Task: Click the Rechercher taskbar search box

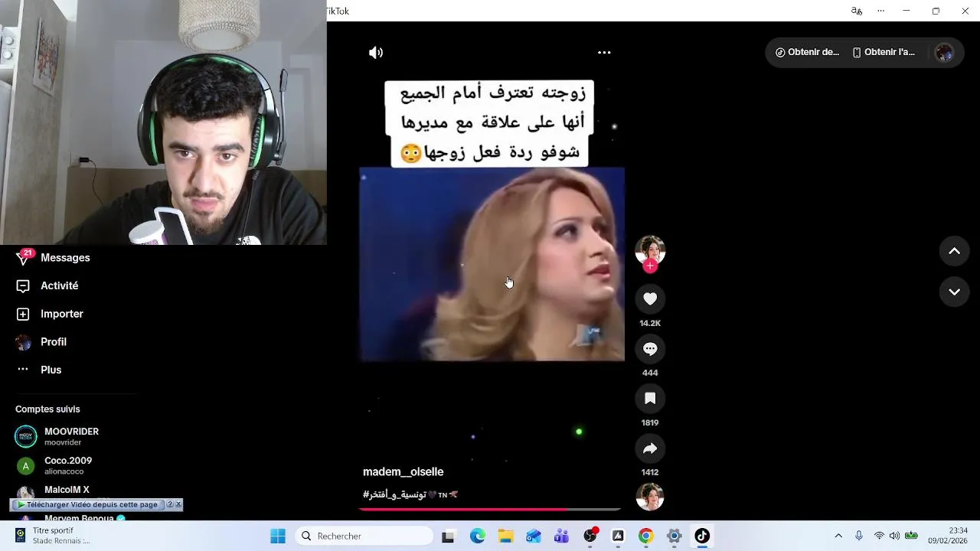Action: click(x=364, y=536)
